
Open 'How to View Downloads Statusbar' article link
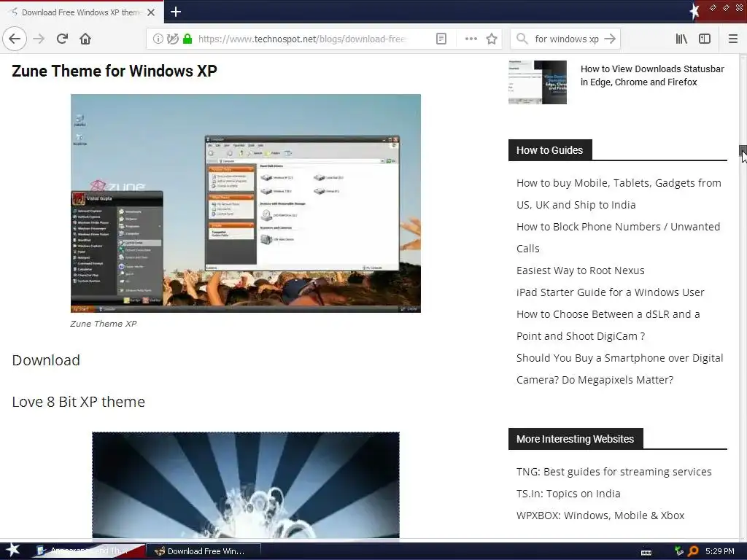pyautogui.click(x=652, y=75)
